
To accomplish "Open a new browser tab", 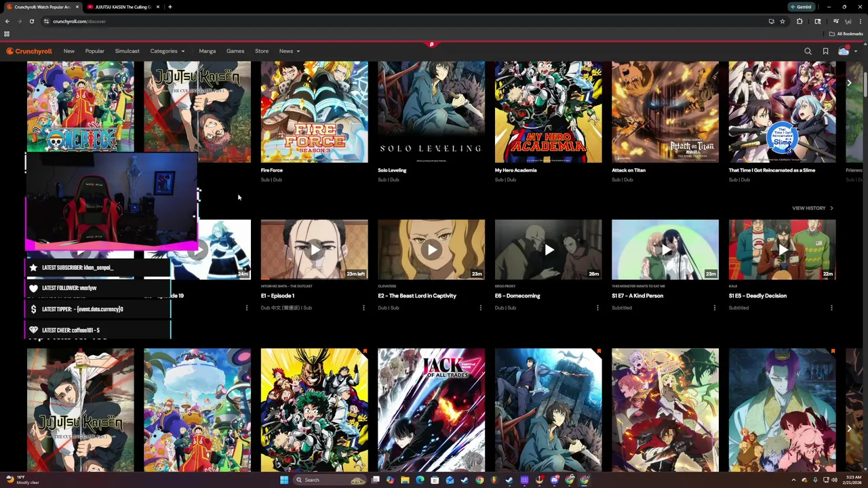I will 170,7.
